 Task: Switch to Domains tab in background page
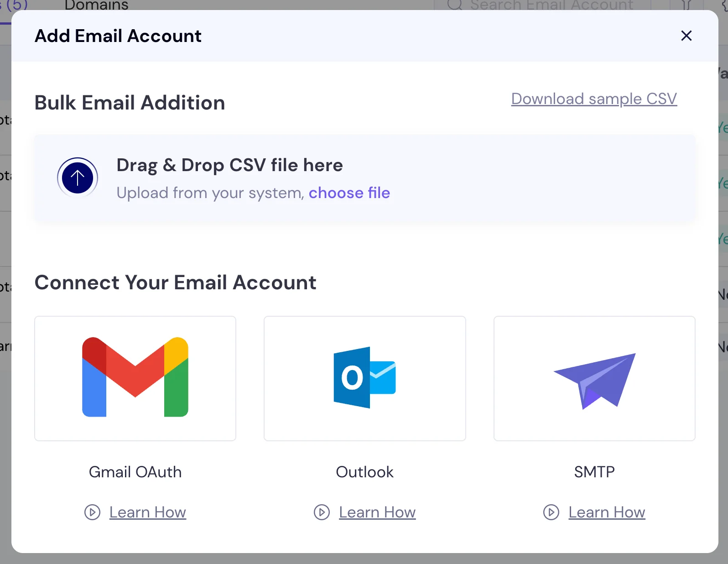click(96, 5)
